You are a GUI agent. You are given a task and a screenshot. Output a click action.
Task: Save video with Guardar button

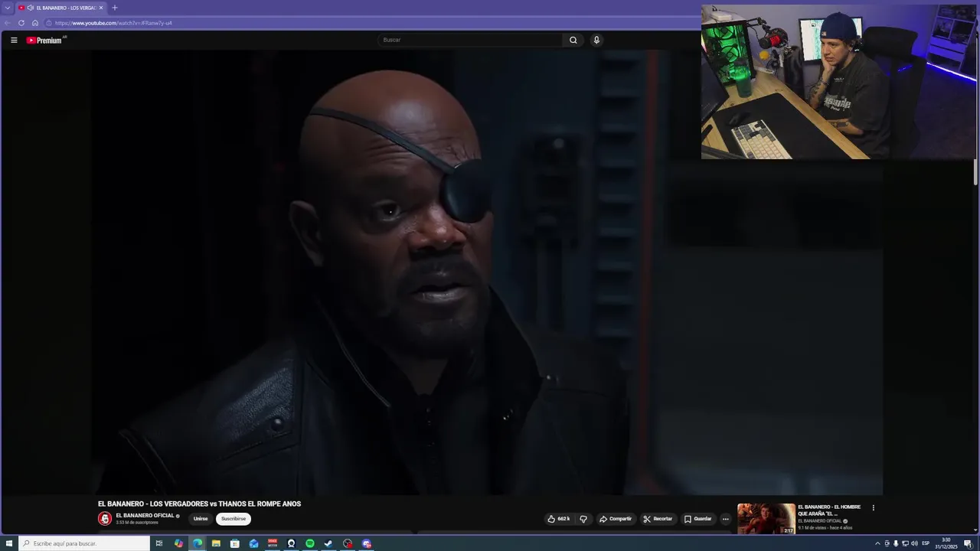(698, 519)
